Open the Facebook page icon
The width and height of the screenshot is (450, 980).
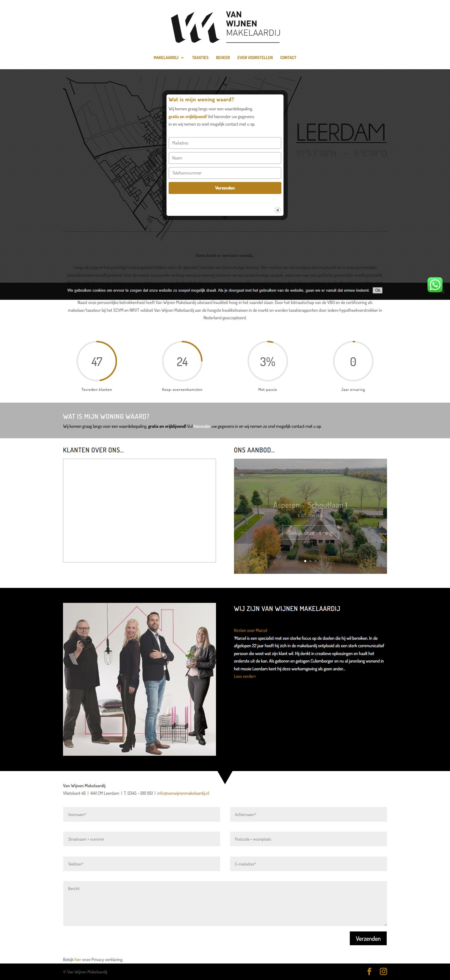[x=369, y=971]
